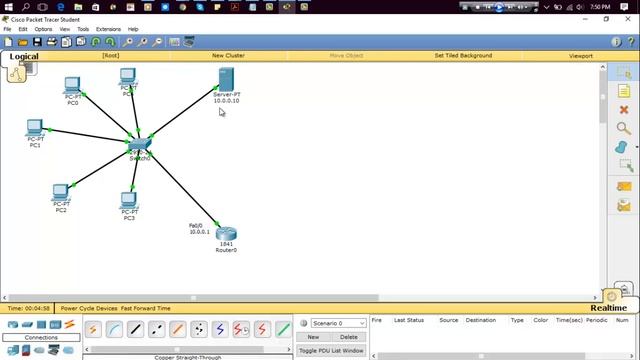Image resolution: width=640 pixels, height=360 pixels.
Task: Pick the Copper Cross-Over dashed cable
Action: click(157, 329)
